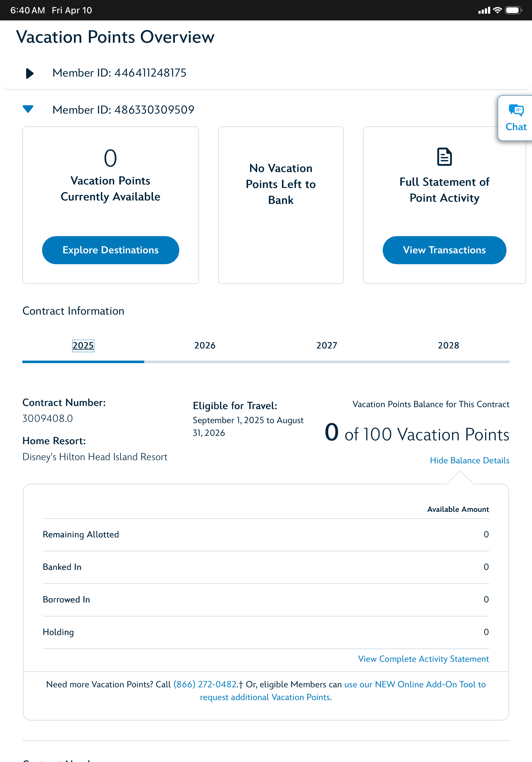Image resolution: width=532 pixels, height=762 pixels.
Task: Open View Complete Activity Statement link
Action: [423, 659]
